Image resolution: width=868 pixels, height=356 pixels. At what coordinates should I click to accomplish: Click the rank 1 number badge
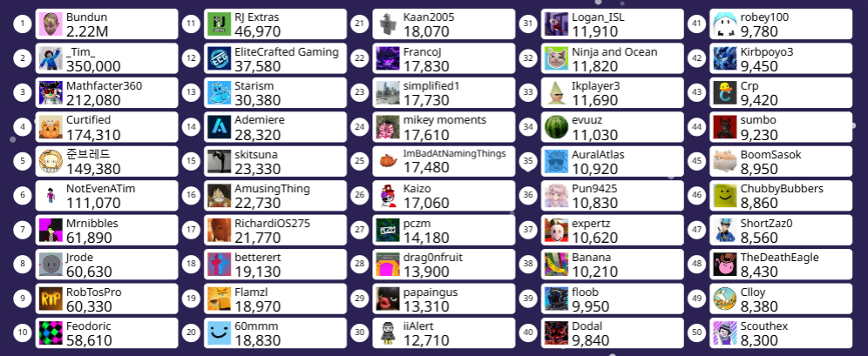click(22, 24)
